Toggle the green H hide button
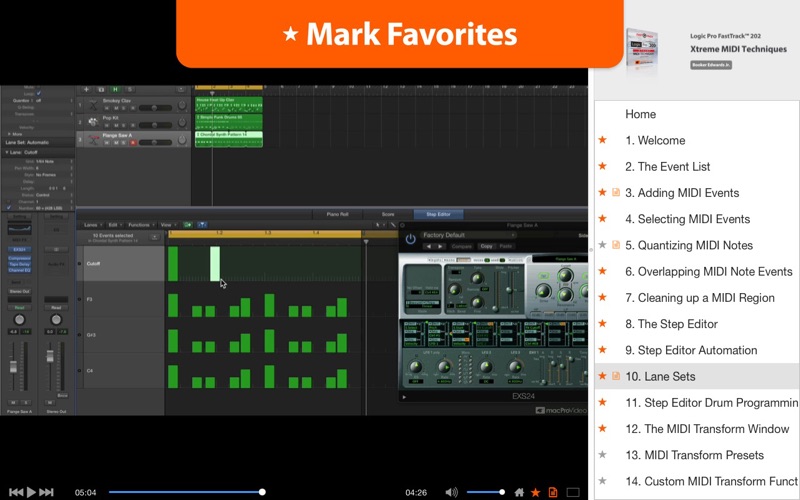Viewport: 800px width, 500px height. (115, 89)
